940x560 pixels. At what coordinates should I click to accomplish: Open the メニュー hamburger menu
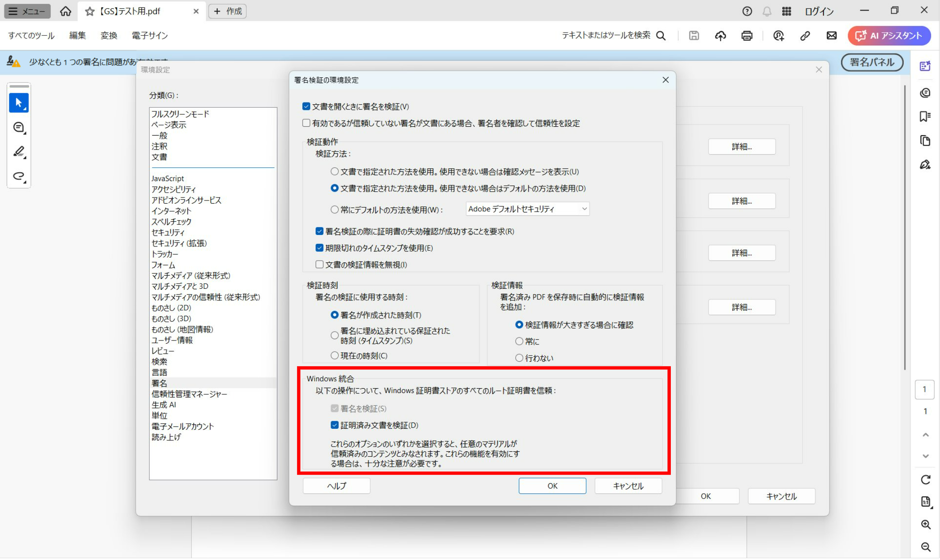pos(27,11)
